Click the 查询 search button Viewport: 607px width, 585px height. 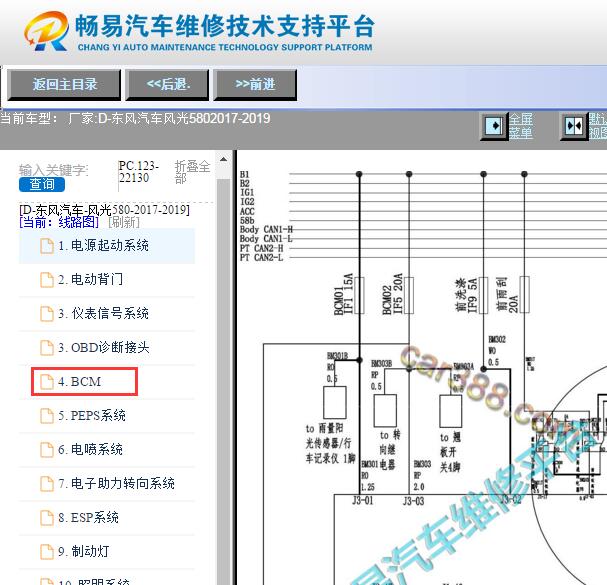pos(42,184)
